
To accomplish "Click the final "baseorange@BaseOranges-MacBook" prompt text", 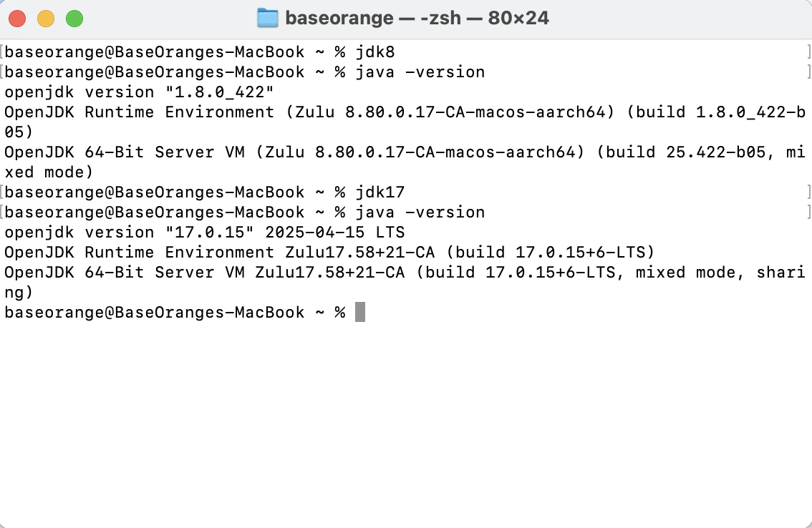I will (x=154, y=313).
